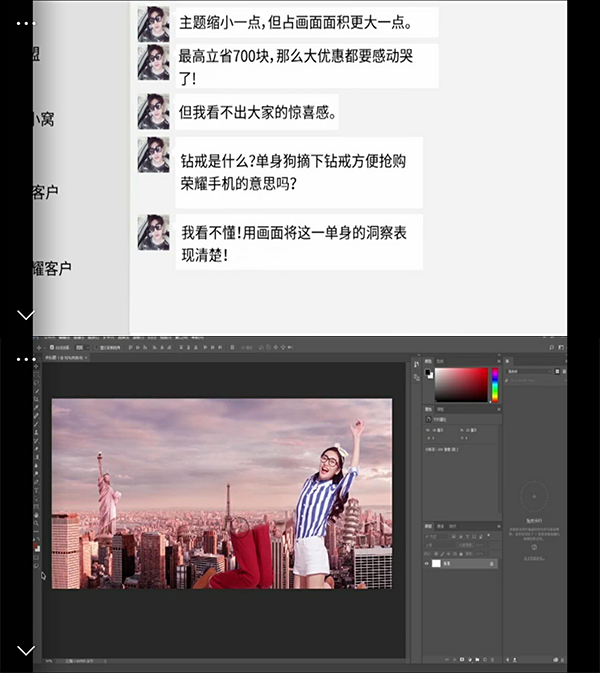This screenshot has width=600, height=673.
Task: Open the layer Opacity dropdown
Action: tap(488, 545)
